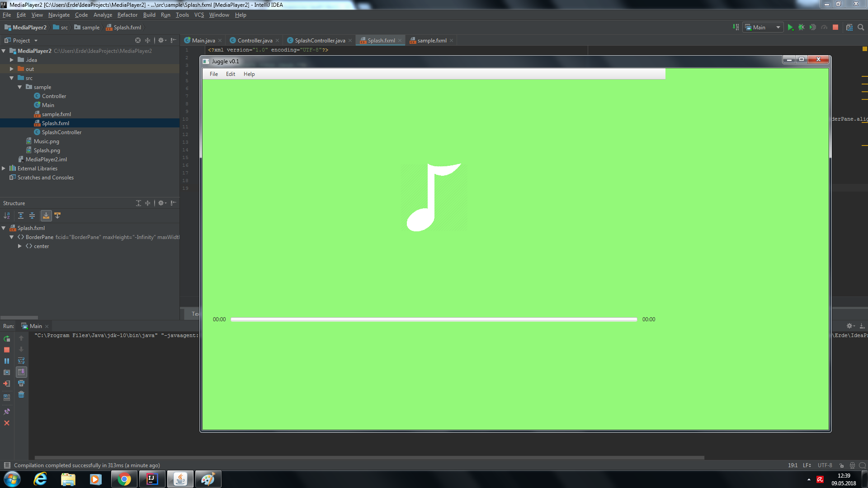Clear console with trash icon
The width and height of the screenshot is (868, 488).
pyautogui.click(x=21, y=394)
